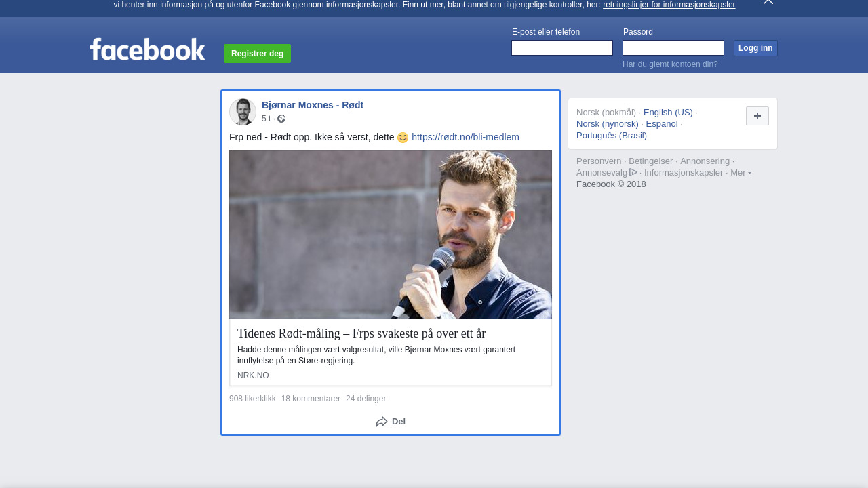Open the Personvern footer link
The image size is (868, 488).
point(599,161)
